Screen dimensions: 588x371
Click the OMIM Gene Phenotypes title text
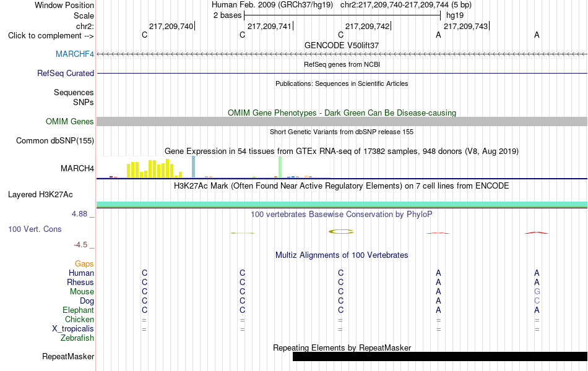[342, 113]
